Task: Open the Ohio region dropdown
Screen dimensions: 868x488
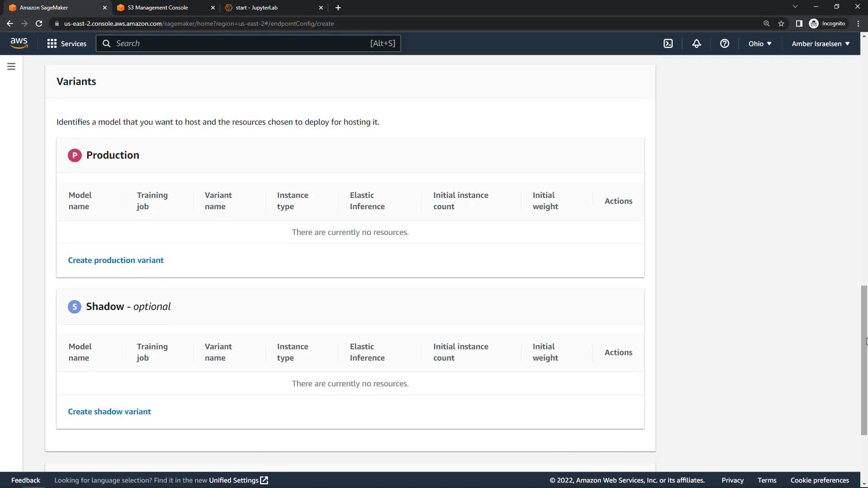Action: (x=759, y=43)
